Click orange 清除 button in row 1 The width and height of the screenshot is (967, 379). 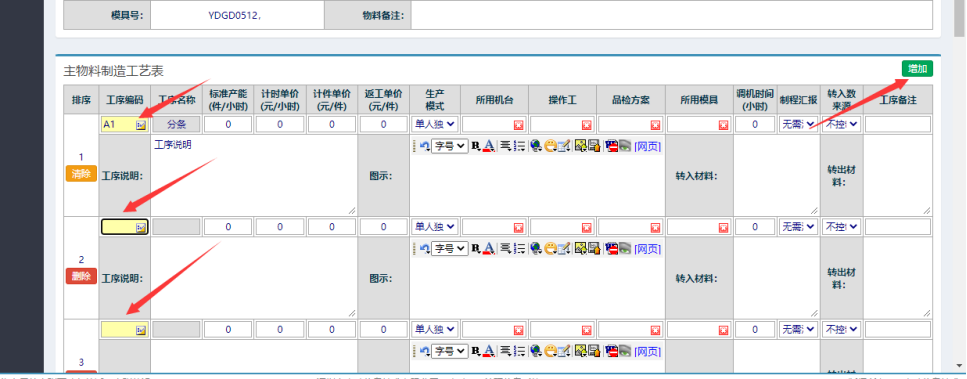[x=81, y=174]
